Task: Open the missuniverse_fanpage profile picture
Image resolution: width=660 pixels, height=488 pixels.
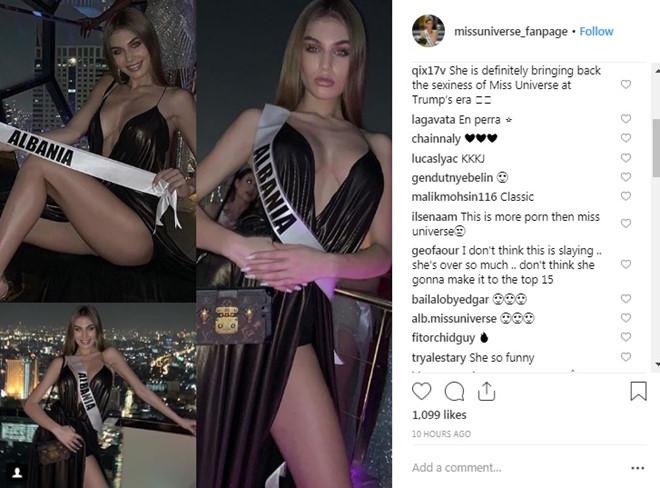Action: pyautogui.click(x=428, y=31)
